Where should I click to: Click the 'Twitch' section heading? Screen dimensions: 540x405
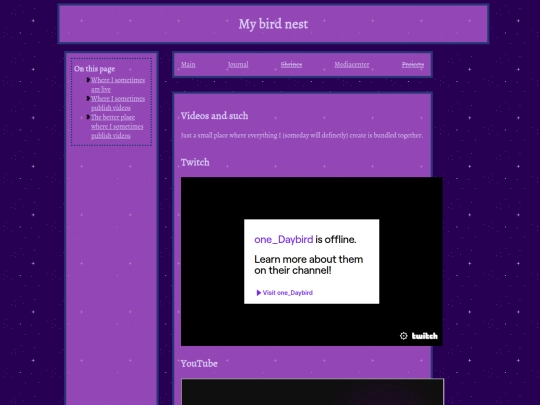(195, 162)
